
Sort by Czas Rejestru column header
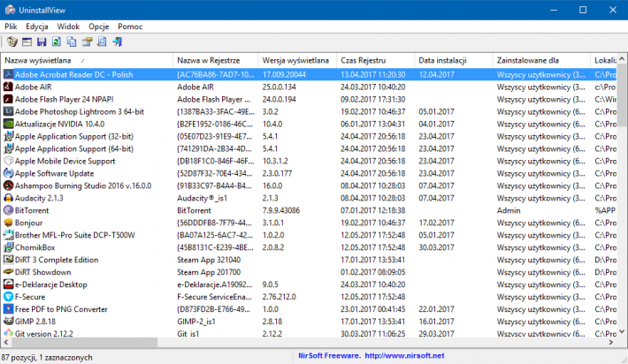pos(375,60)
